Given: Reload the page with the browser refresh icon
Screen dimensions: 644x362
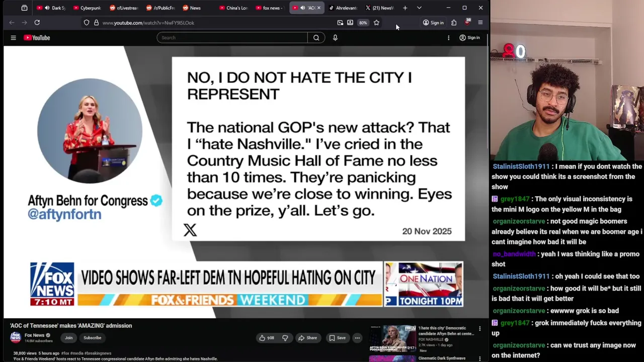Looking at the screenshot, I should (37, 23).
